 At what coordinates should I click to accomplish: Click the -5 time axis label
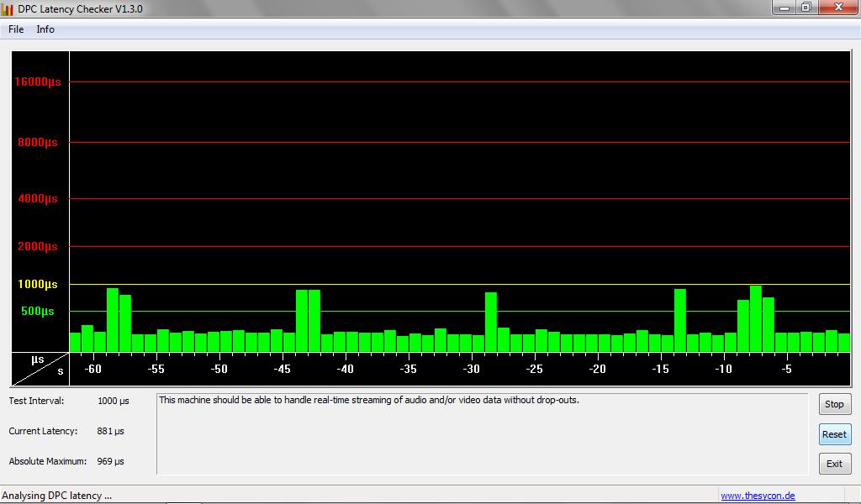pyautogui.click(x=787, y=369)
